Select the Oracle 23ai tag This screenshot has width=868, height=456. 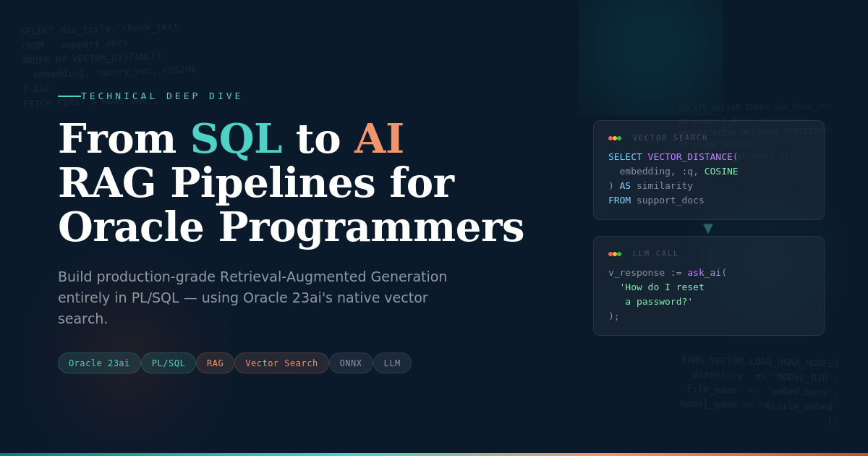[x=99, y=363]
